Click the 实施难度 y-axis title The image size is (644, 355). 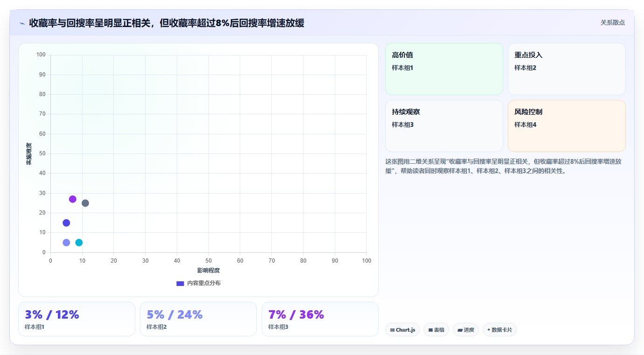pos(29,154)
